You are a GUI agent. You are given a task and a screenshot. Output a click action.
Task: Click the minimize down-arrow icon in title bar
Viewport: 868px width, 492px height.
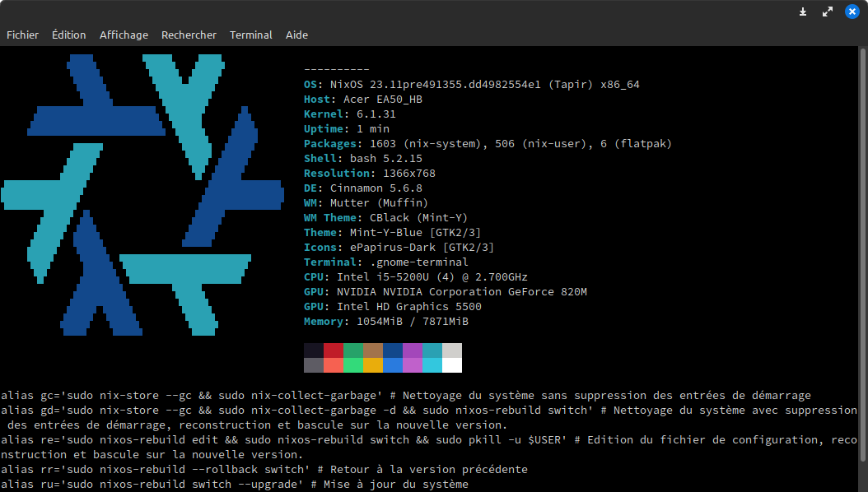(x=803, y=12)
